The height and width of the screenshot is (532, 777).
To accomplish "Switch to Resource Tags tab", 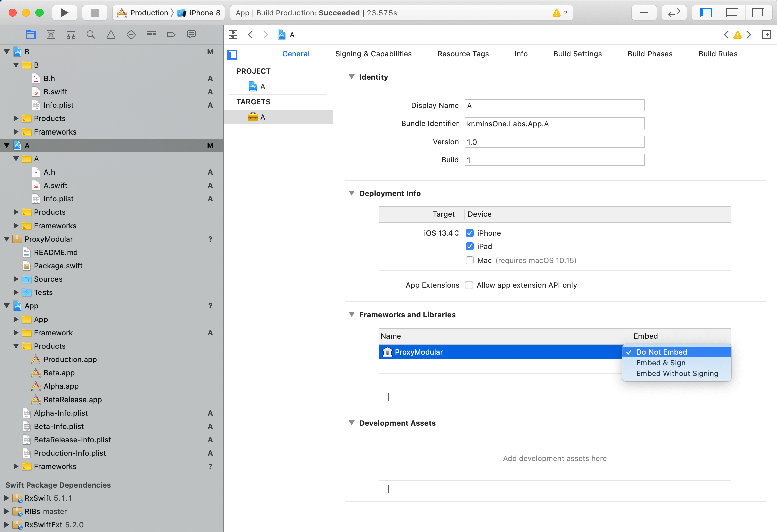I will pos(463,54).
